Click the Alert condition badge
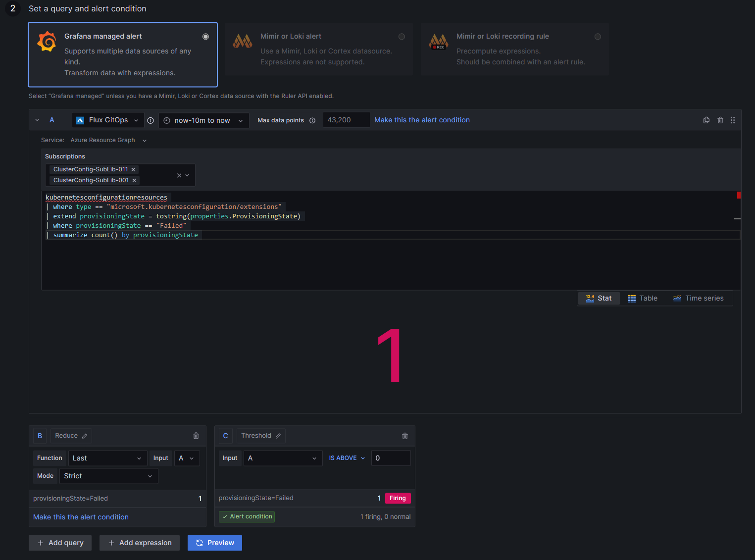Image resolution: width=755 pixels, height=560 pixels. click(x=247, y=516)
